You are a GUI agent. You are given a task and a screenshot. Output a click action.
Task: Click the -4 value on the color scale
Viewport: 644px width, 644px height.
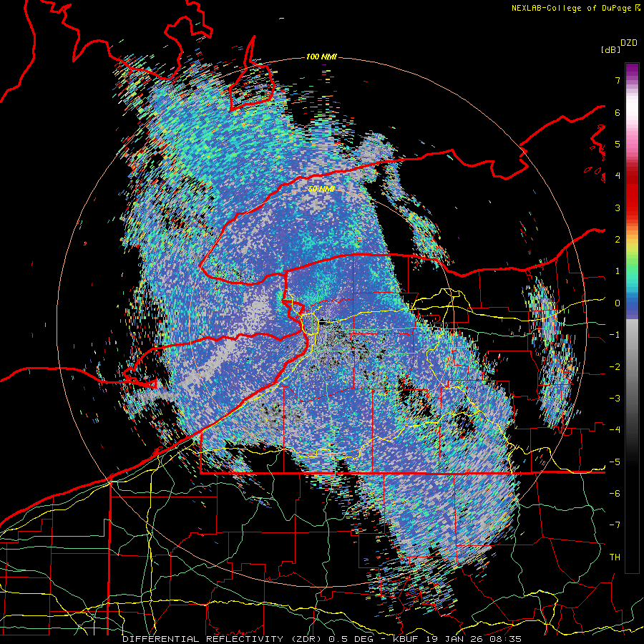tap(615, 430)
